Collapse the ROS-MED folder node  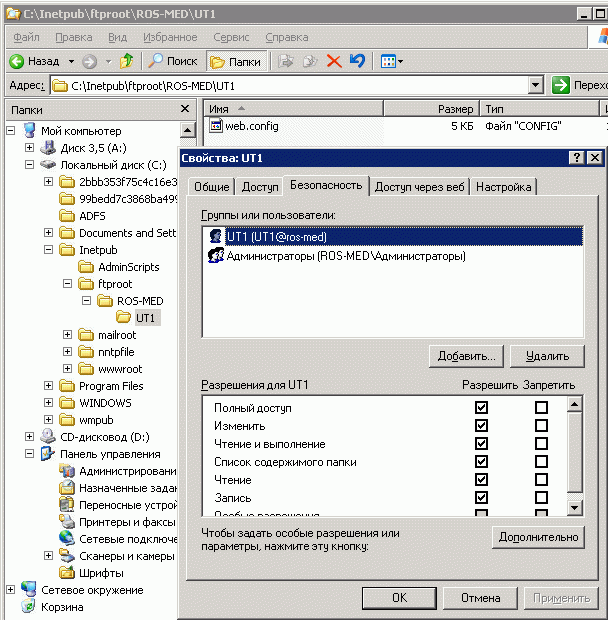point(86,301)
